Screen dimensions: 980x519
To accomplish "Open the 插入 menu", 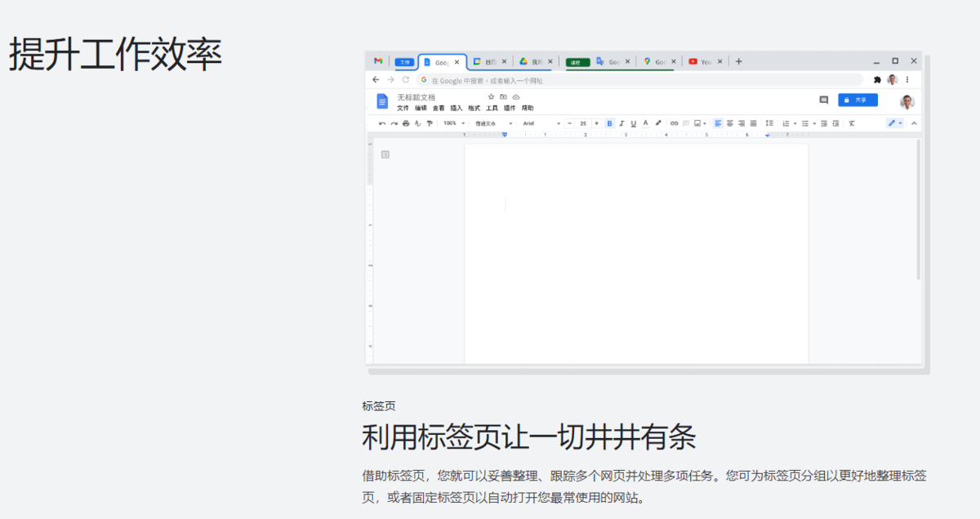I will [x=457, y=108].
